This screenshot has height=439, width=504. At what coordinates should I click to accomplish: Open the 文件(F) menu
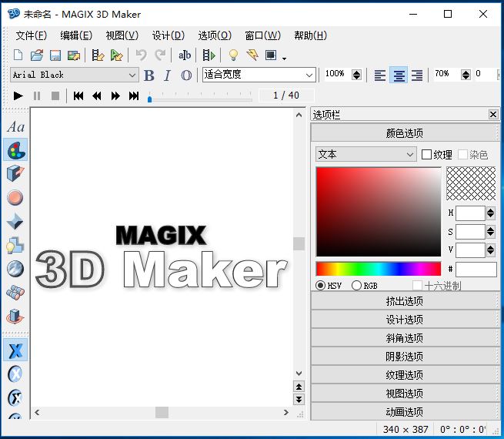(32, 35)
